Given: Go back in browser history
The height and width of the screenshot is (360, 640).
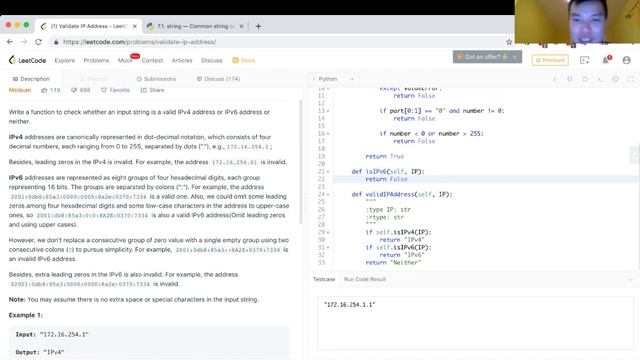Looking at the screenshot, I should [10, 42].
